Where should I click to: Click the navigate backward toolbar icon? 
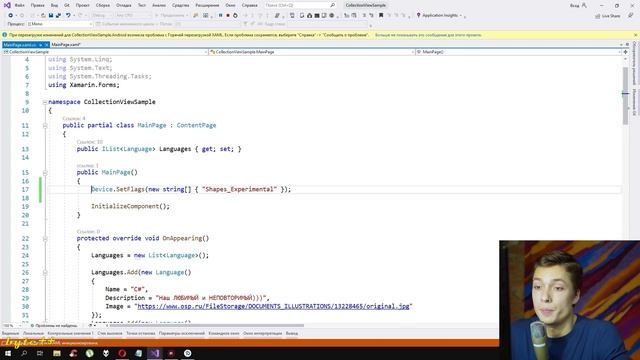tap(11, 15)
